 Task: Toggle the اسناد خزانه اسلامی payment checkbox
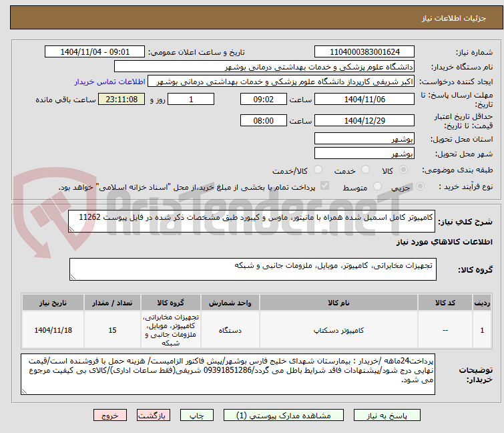pyautogui.click(x=324, y=186)
